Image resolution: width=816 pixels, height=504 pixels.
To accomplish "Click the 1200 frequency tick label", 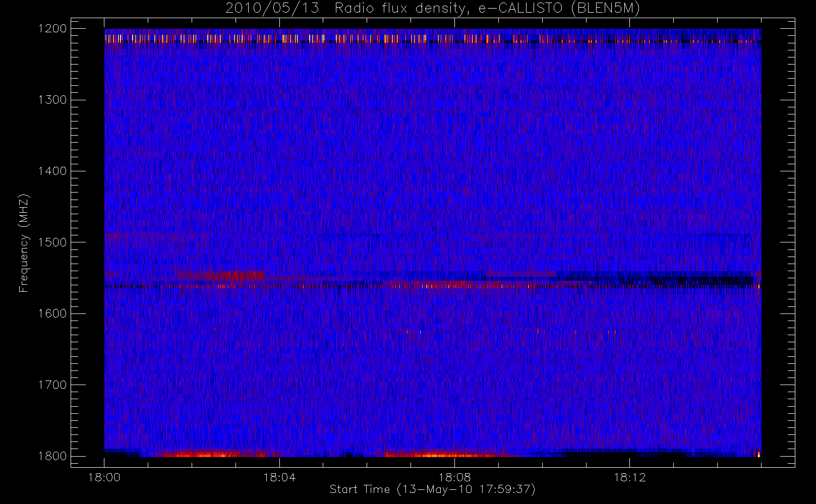I will click(52, 29).
